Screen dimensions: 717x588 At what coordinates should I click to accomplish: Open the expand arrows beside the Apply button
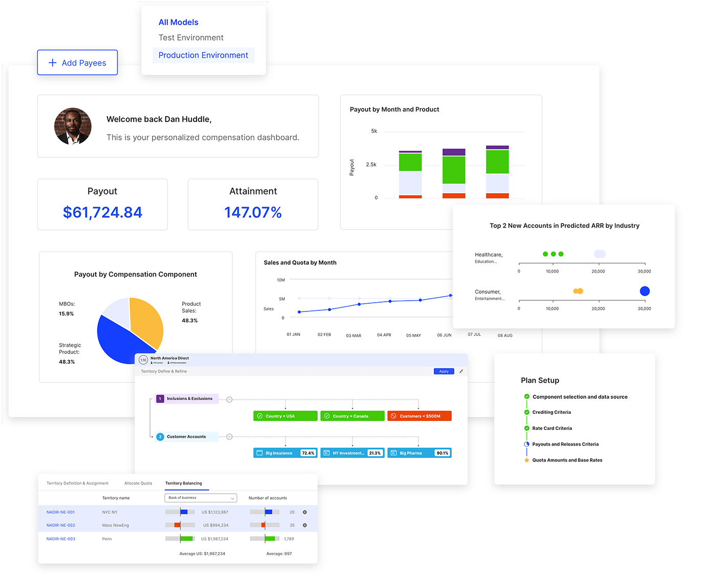pyautogui.click(x=461, y=371)
